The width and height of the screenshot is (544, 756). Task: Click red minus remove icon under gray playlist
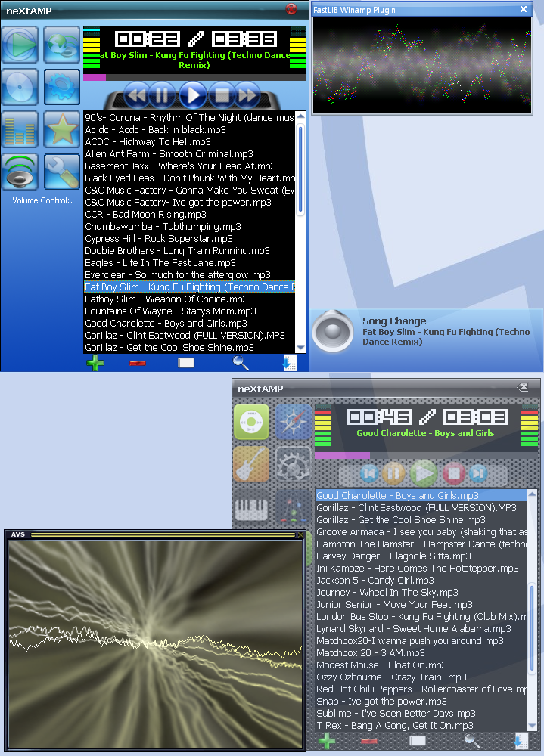[x=369, y=740]
